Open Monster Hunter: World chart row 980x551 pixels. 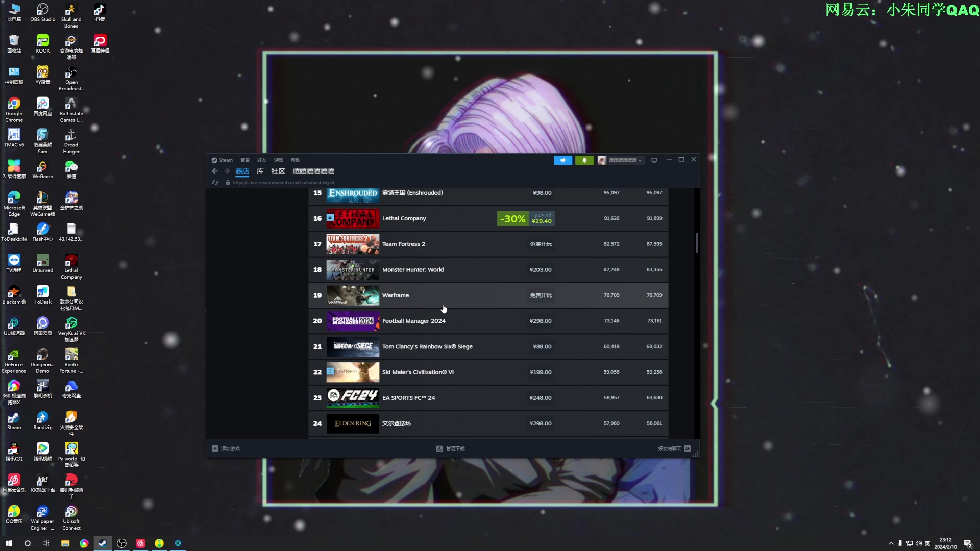(x=488, y=270)
